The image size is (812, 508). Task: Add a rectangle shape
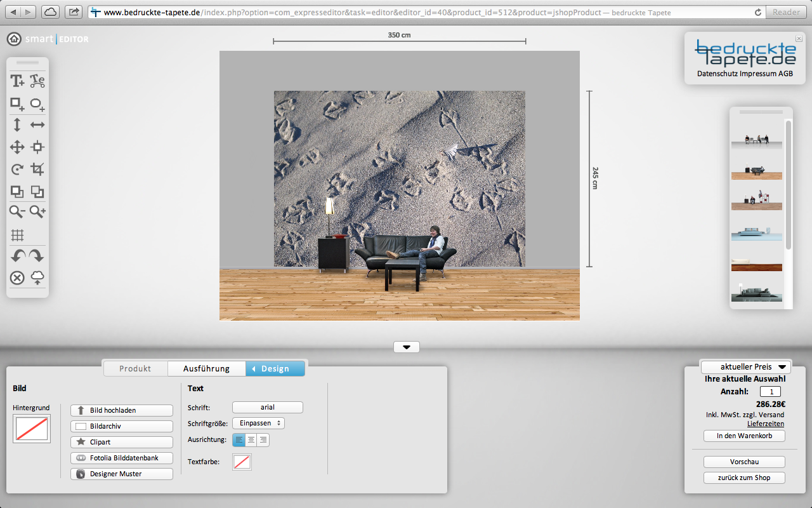click(x=17, y=104)
